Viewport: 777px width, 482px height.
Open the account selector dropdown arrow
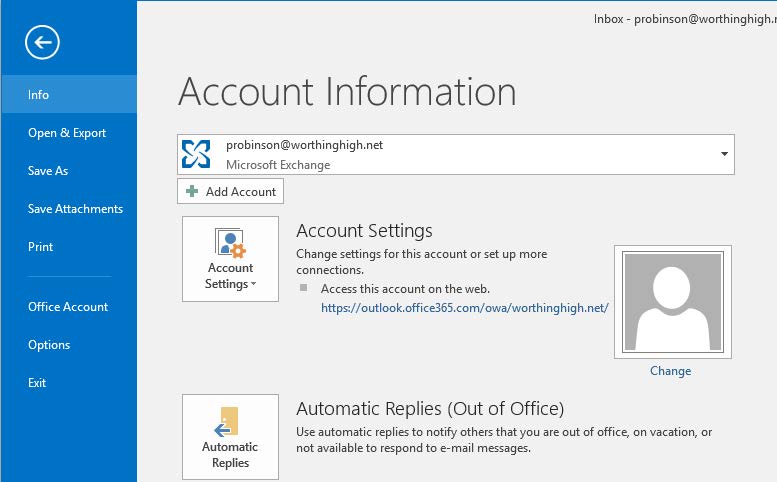(724, 154)
